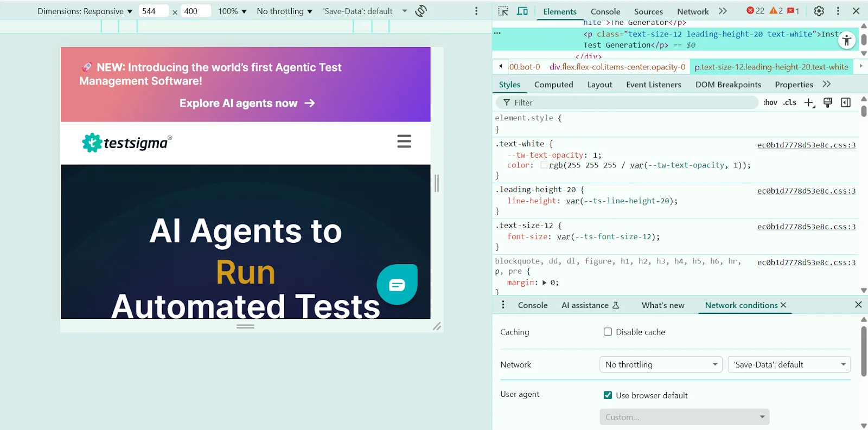Open DevTools customize three-dot menu
Viewport: 868px width, 430px height.
point(838,11)
